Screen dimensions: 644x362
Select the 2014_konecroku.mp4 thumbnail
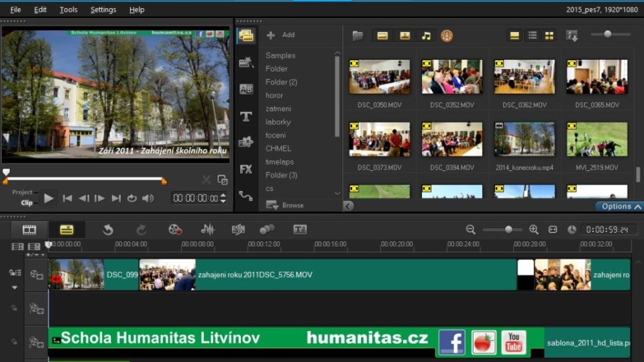click(525, 139)
